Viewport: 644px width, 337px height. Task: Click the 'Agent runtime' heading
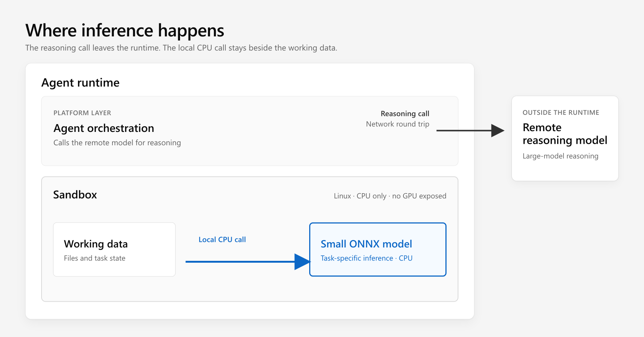tap(81, 82)
